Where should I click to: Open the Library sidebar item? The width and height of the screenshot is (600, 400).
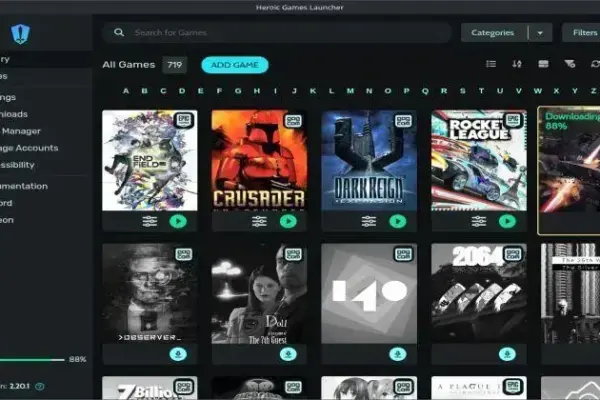pos(46,59)
